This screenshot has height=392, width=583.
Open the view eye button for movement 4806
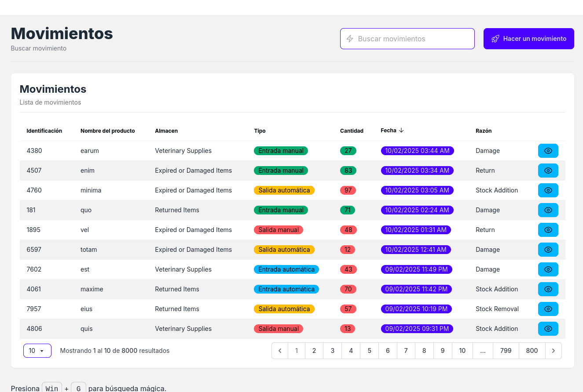[x=548, y=329]
